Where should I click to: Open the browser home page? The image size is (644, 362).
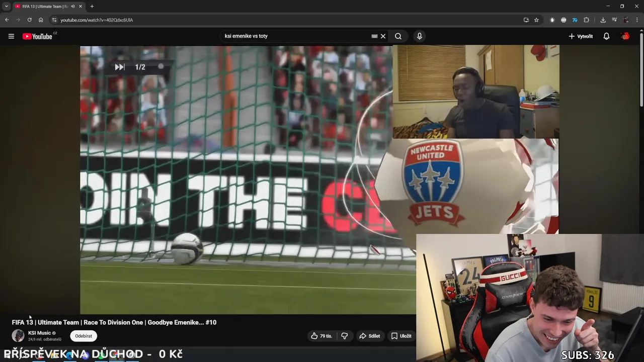point(41,20)
